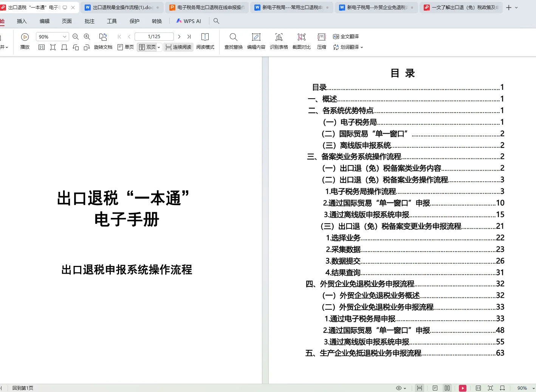
Task: Activate the 识别表格 table recognition tool
Action: [279, 41]
